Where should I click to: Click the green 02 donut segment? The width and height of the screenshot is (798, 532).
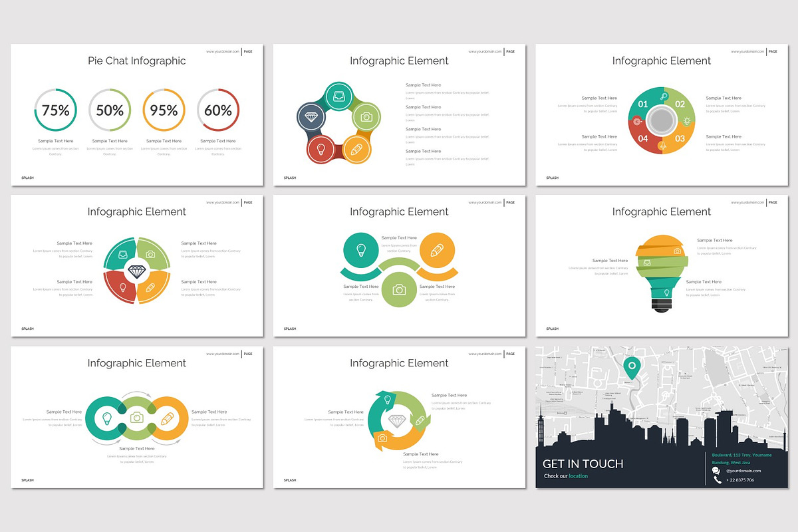680,103
